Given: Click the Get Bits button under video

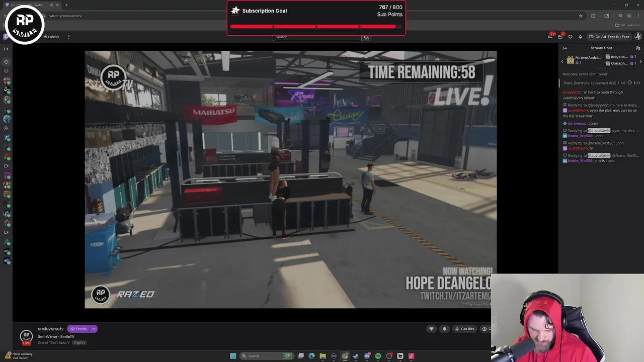Looking at the screenshot, I should 465,329.
